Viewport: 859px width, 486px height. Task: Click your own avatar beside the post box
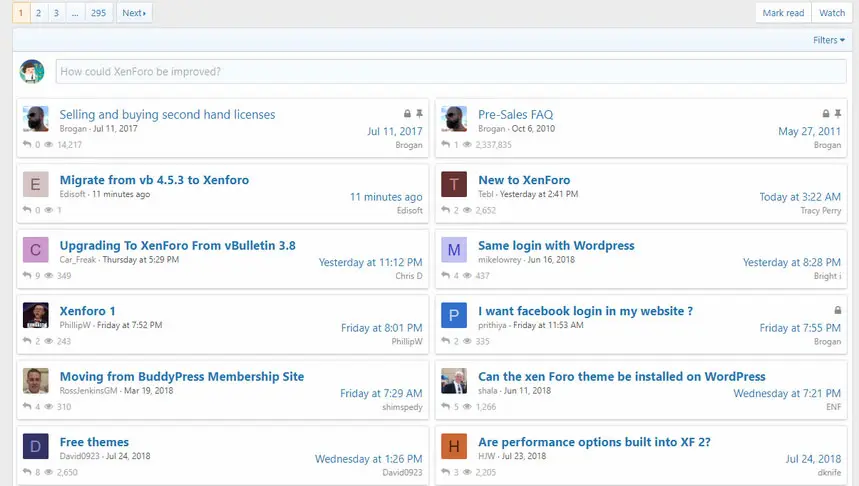(32, 71)
